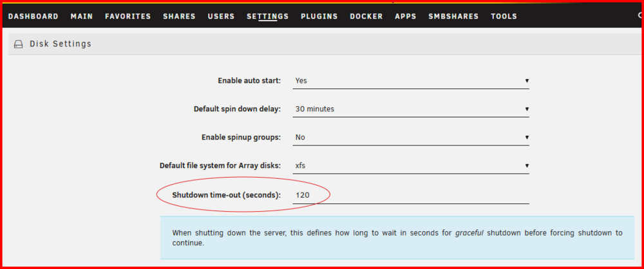
Task: Open the SMBShares tab
Action: (x=453, y=17)
